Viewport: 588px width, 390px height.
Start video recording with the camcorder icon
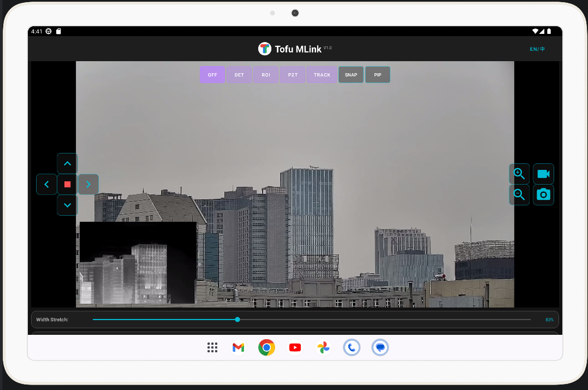click(x=543, y=174)
